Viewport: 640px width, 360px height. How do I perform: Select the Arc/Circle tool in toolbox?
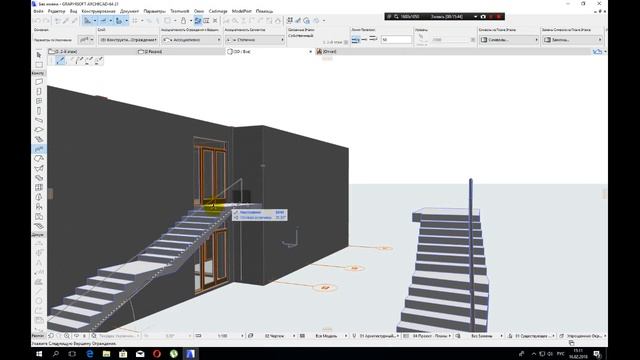click(39, 301)
